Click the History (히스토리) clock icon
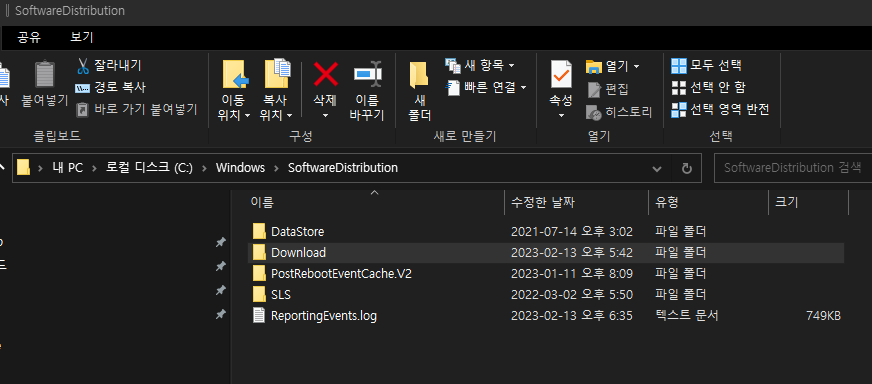Viewport: 872px width, 384px height. tap(594, 113)
